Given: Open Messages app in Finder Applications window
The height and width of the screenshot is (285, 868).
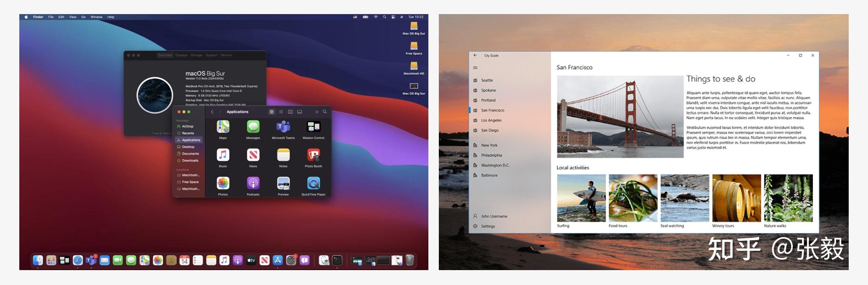Looking at the screenshot, I should pos(253,127).
